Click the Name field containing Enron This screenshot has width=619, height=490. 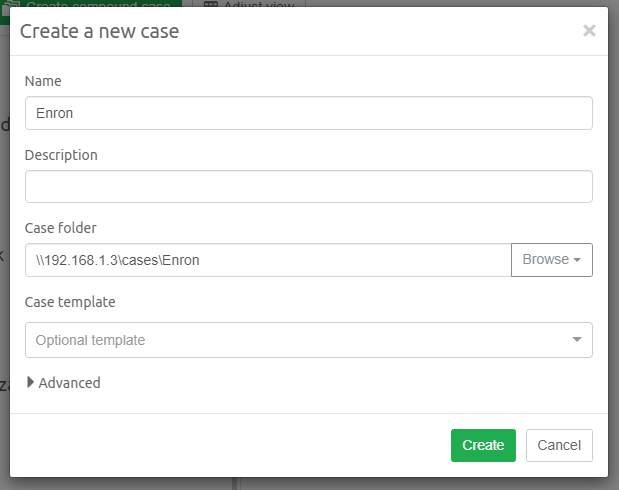point(308,113)
